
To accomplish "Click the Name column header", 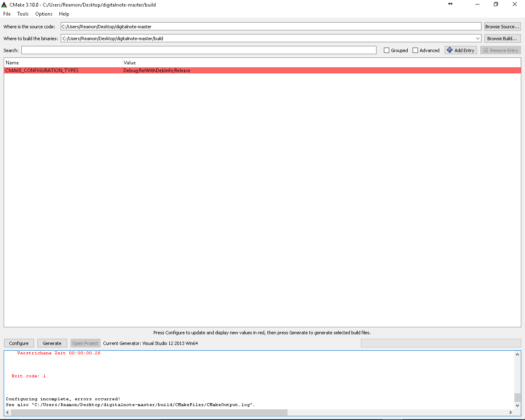I will tap(63, 63).
